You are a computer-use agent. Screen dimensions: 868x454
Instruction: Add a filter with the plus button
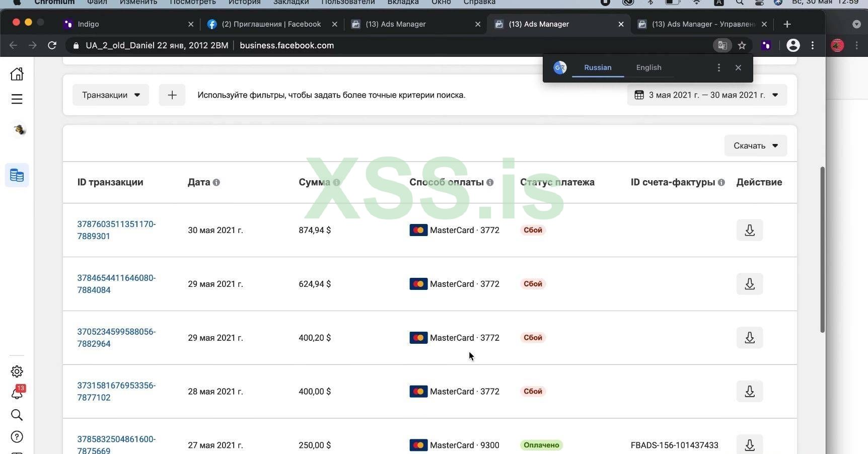pos(172,95)
